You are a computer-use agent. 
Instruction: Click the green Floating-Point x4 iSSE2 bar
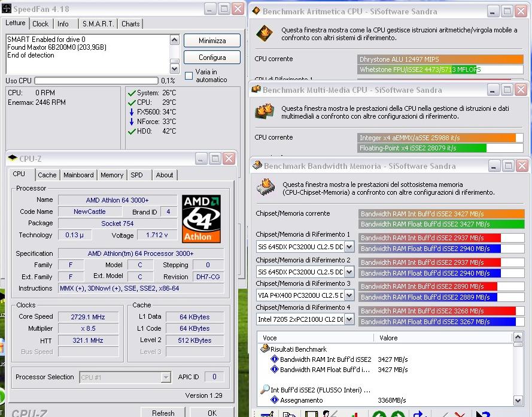point(440,148)
